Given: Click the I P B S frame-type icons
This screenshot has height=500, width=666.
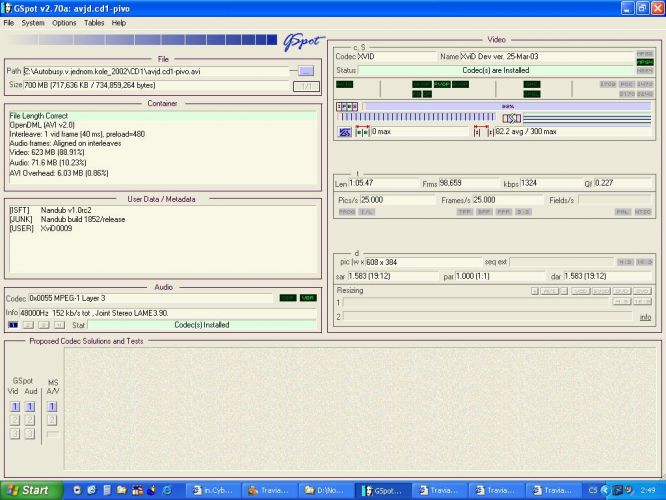Looking at the screenshot, I should coord(347,106).
